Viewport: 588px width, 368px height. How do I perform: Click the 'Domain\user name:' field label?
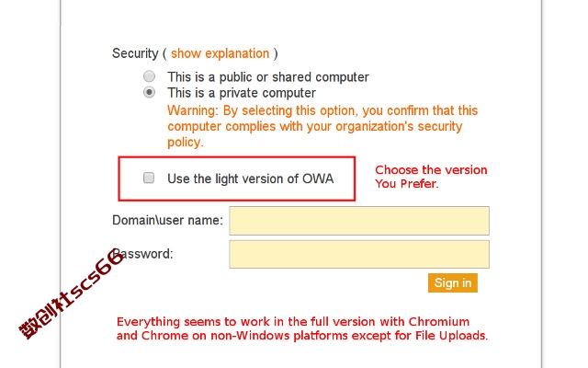tap(167, 220)
